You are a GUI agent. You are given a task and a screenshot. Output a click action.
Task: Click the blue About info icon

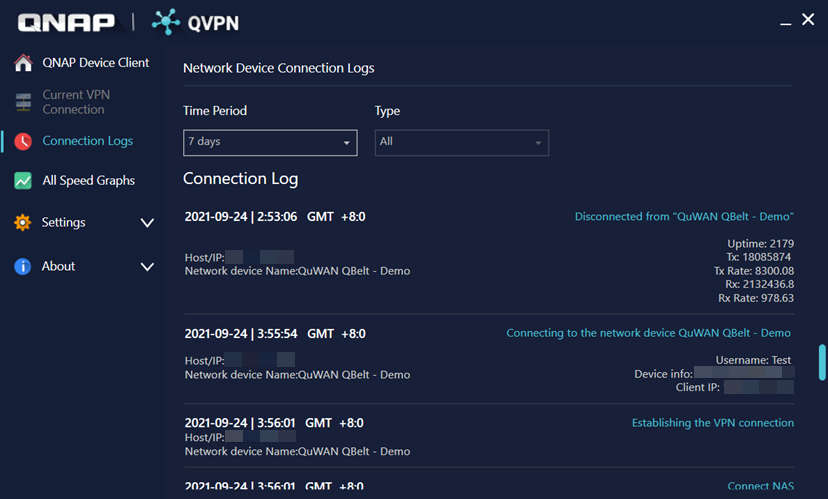tap(23, 266)
